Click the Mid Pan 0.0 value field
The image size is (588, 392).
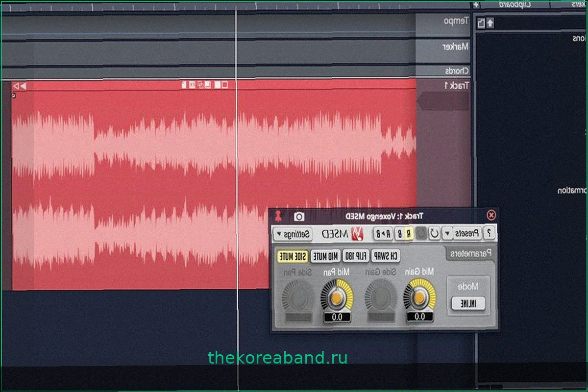[337, 317]
